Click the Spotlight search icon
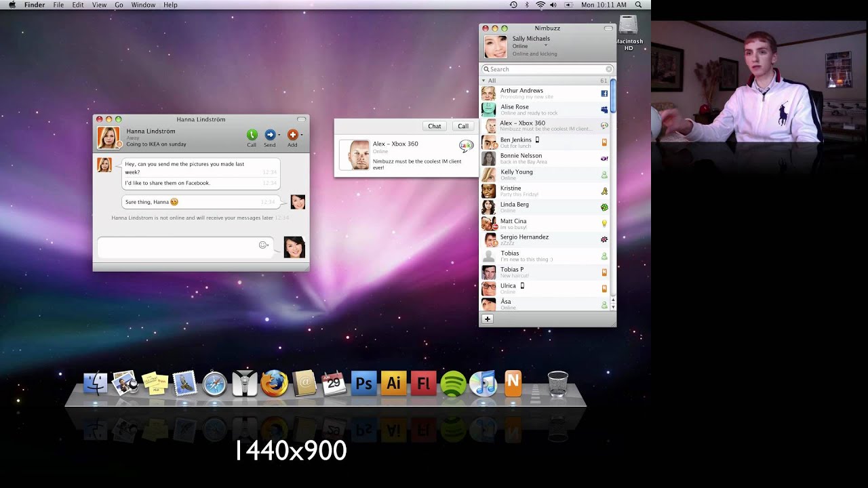 point(638,5)
